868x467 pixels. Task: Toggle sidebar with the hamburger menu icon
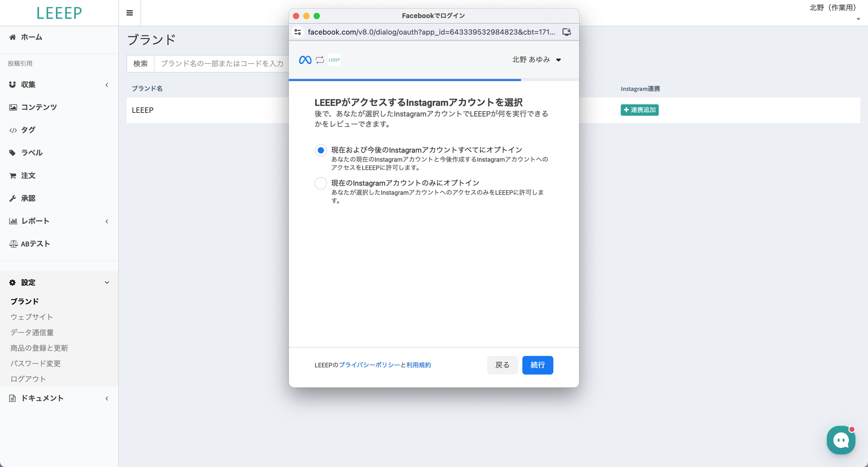click(130, 13)
